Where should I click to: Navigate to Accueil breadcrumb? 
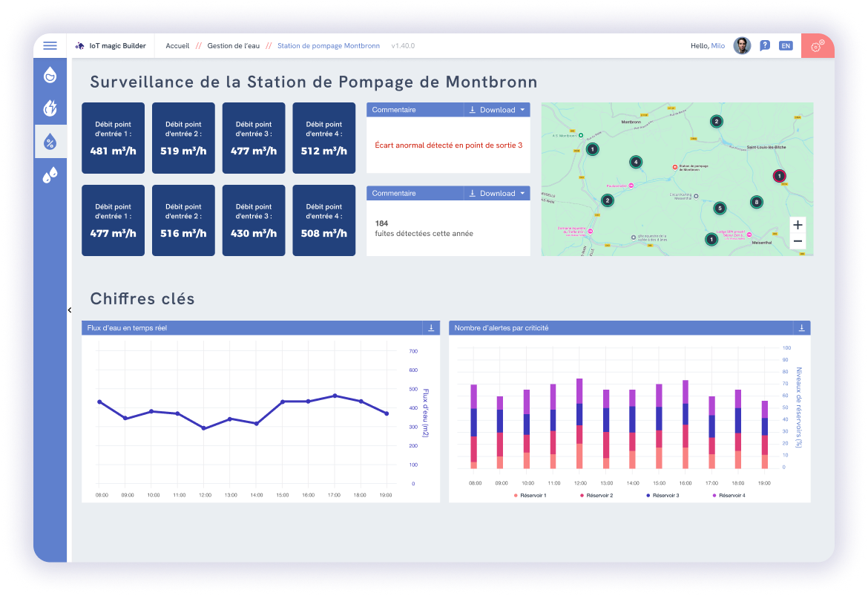coord(177,45)
